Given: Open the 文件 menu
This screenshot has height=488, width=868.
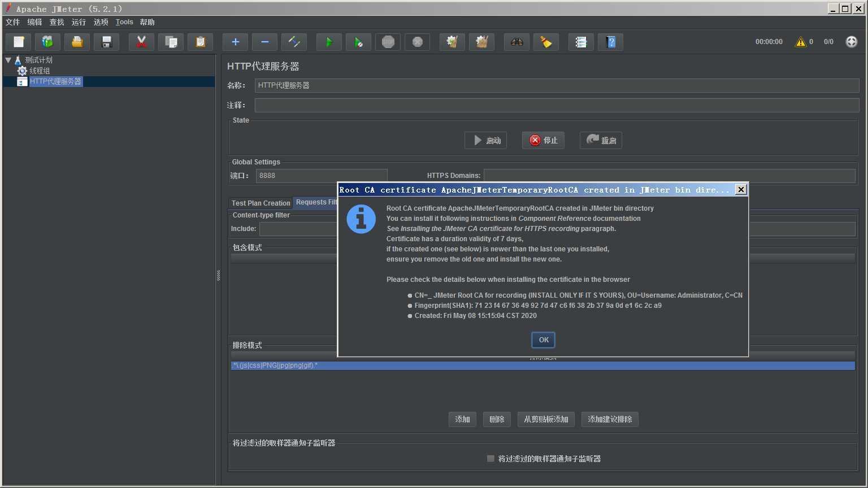Looking at the screenshot, I should (x=12, y=22).
